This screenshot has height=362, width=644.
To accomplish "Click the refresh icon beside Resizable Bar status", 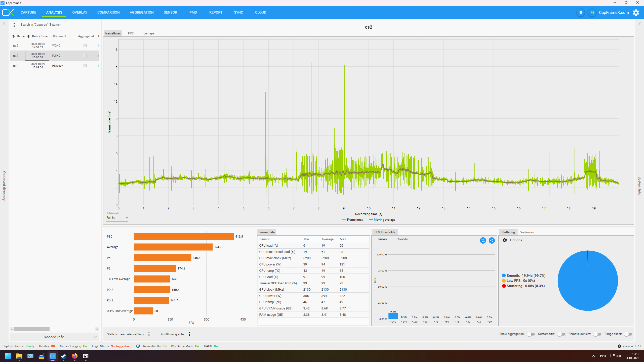I will pos(138,346).
